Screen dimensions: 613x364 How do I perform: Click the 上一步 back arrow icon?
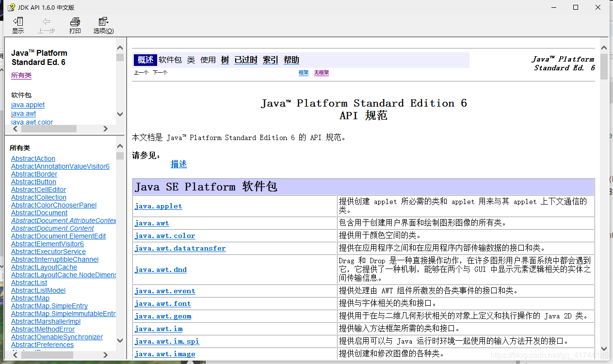point(47,22)
